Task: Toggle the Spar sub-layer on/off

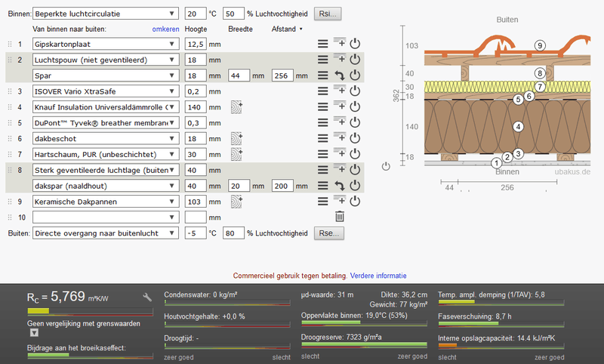Action: pos(355,75)
